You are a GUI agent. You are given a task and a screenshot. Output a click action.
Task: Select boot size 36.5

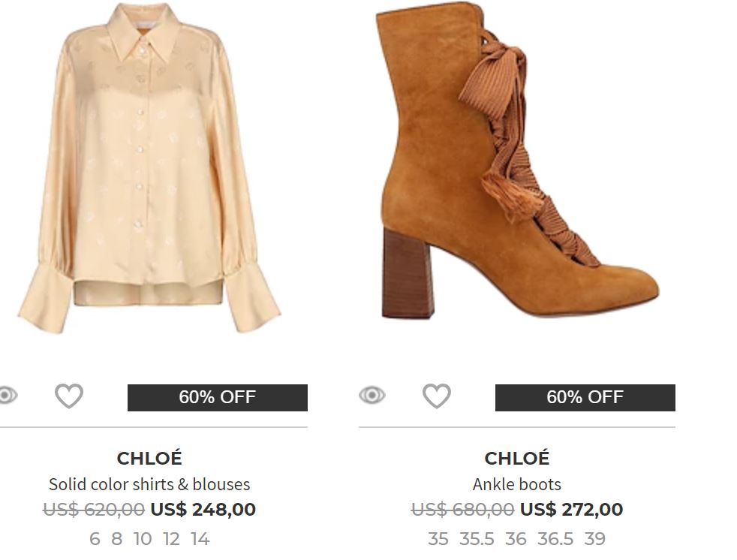[555, 539]
